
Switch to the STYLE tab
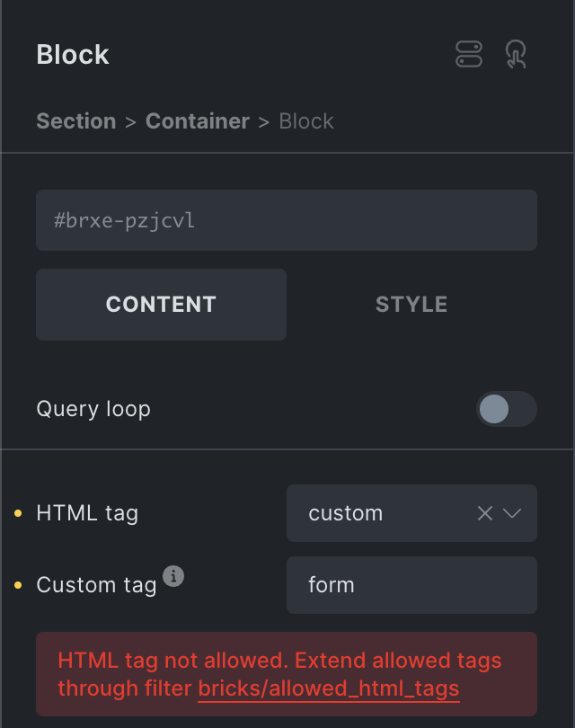click(x=411, y=305)
